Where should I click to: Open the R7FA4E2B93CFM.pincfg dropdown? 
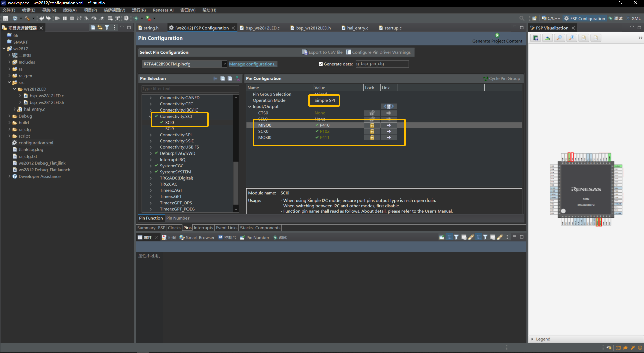[x=224, y=64]
